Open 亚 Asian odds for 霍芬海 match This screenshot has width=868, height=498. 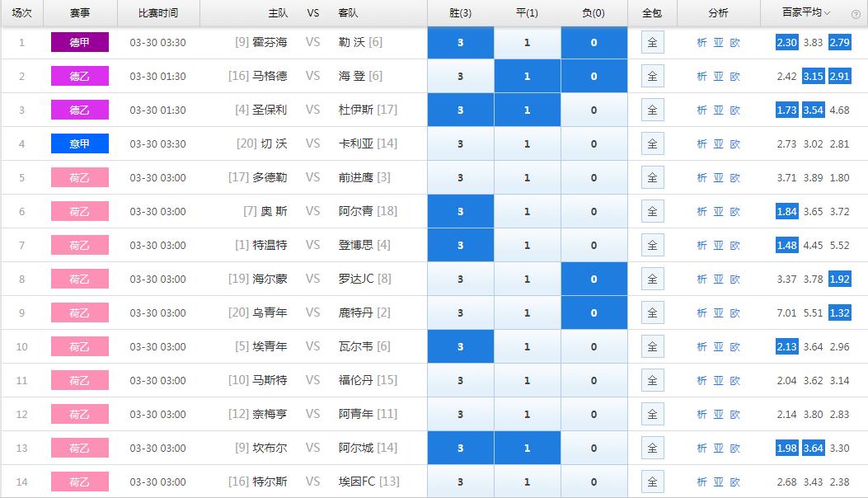point(719,43)
